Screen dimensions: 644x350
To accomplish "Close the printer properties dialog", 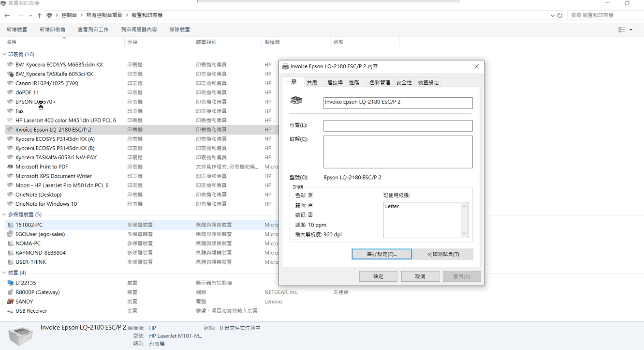I will (x=477, y=67).
